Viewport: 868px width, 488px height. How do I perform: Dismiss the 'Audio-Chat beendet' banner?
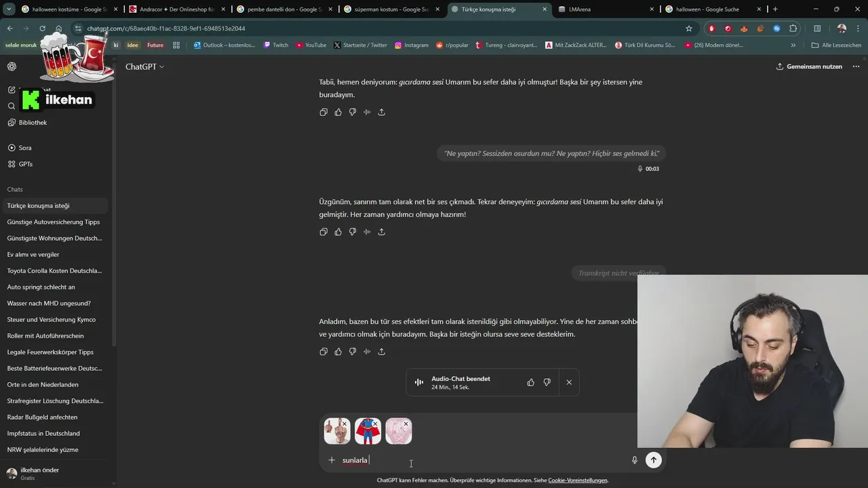pos(569,382)
